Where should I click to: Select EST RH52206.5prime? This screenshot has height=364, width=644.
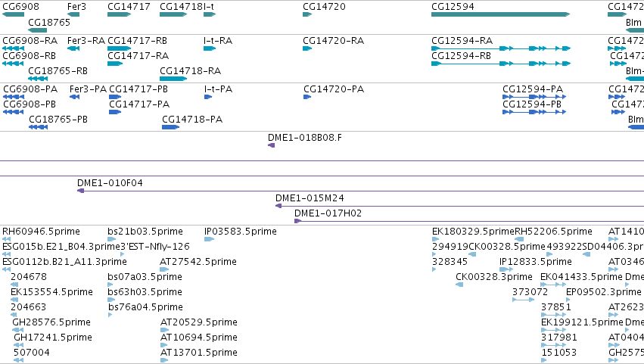pyautogui.click(x=553, y=232)
